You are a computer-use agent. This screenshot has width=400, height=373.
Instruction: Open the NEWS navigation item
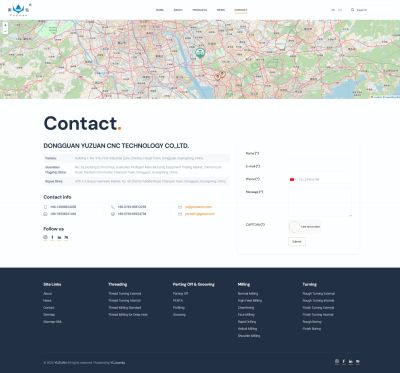[221, 10]
